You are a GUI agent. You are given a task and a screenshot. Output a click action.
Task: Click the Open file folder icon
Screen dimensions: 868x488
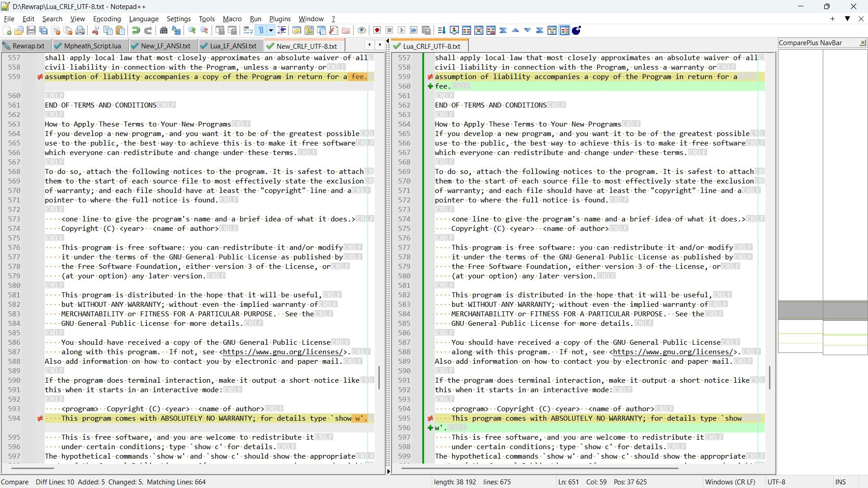19,30
